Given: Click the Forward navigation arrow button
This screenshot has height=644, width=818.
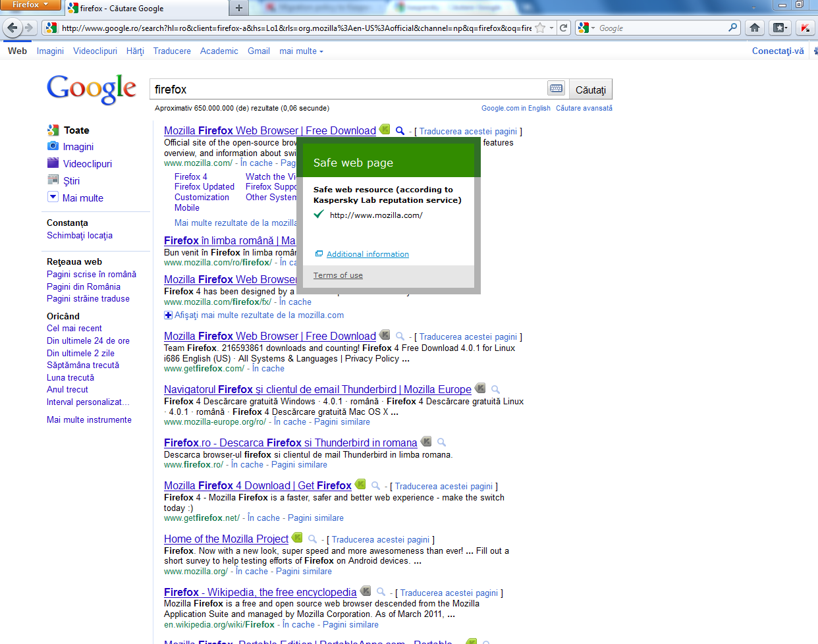Looking at the screenshot, I should tap(28, 28).
